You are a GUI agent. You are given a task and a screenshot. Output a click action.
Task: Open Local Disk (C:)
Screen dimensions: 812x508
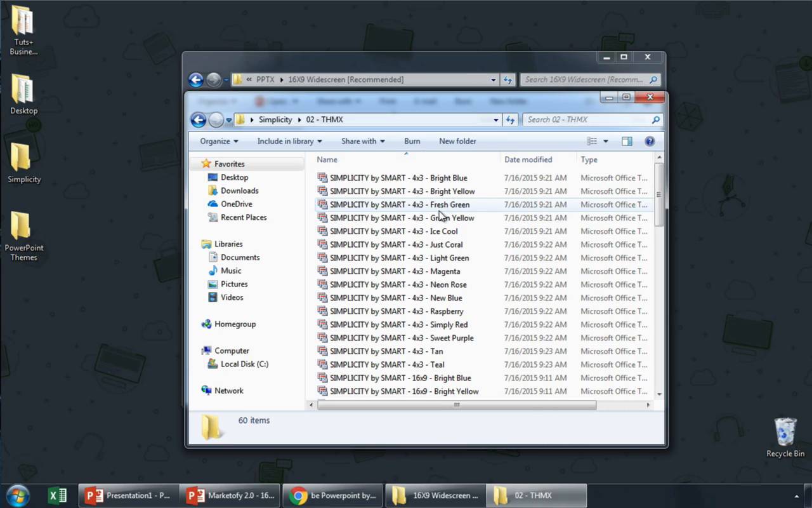pyautogui.click(x=244, y=364)
